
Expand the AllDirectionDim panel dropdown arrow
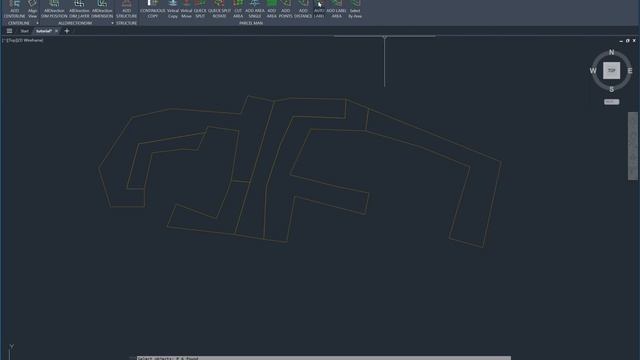coord(112,23)
